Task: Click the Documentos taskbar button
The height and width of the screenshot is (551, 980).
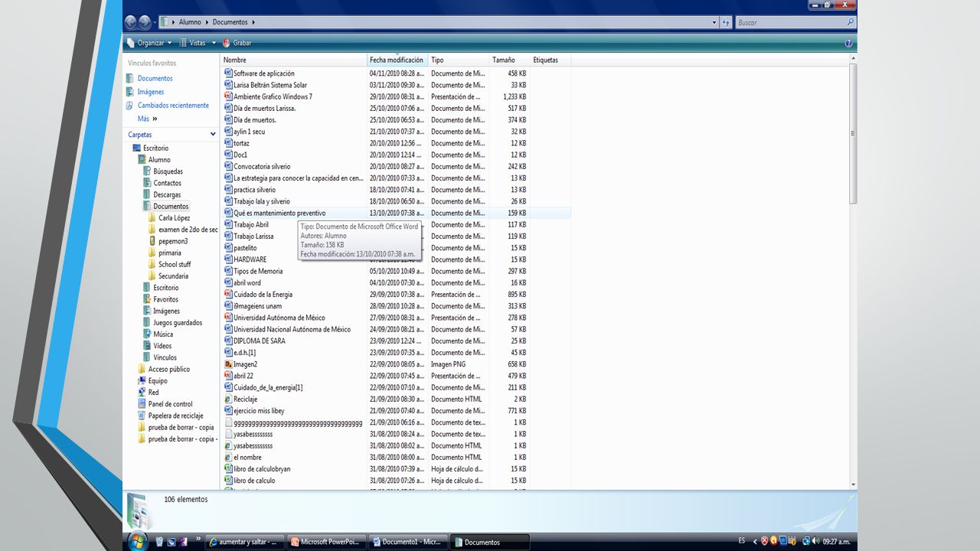Action: pyautogui.click(x=489, y=542)
